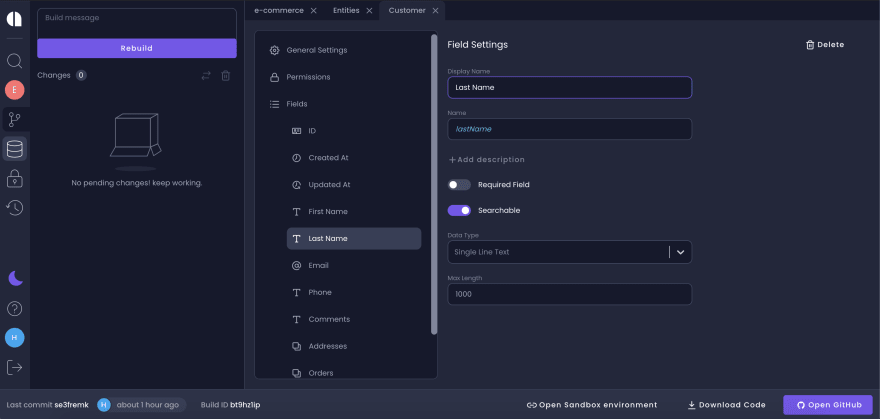Open the Data Type dropdown
Screen dimensions: 880x419
coord(570,252)
